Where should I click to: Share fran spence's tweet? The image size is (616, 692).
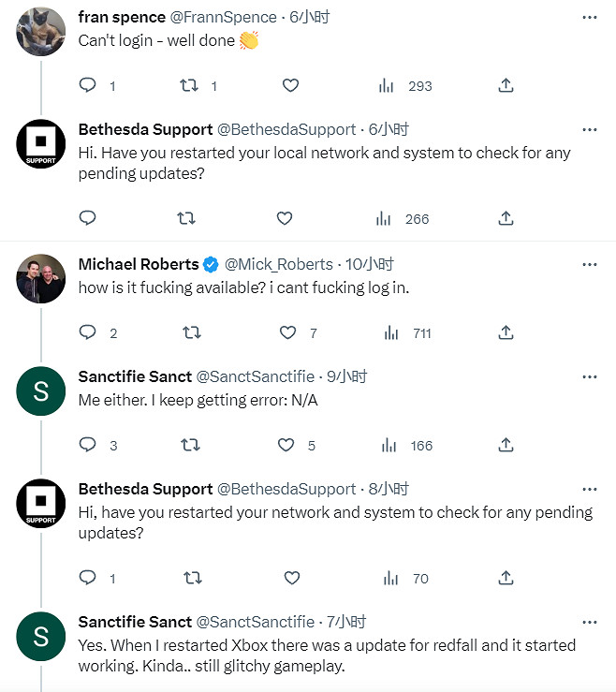pos(506,85)
